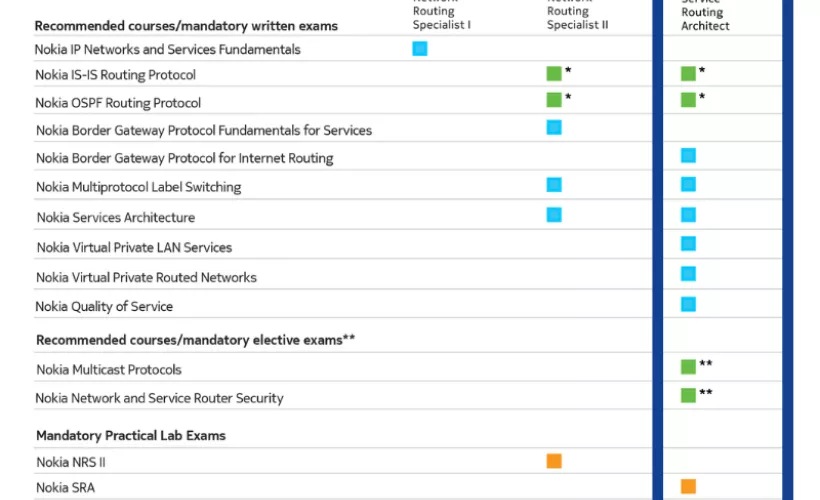
Task: Click green OSPF square under Routing Specialist II
Action: coord(554,99)
